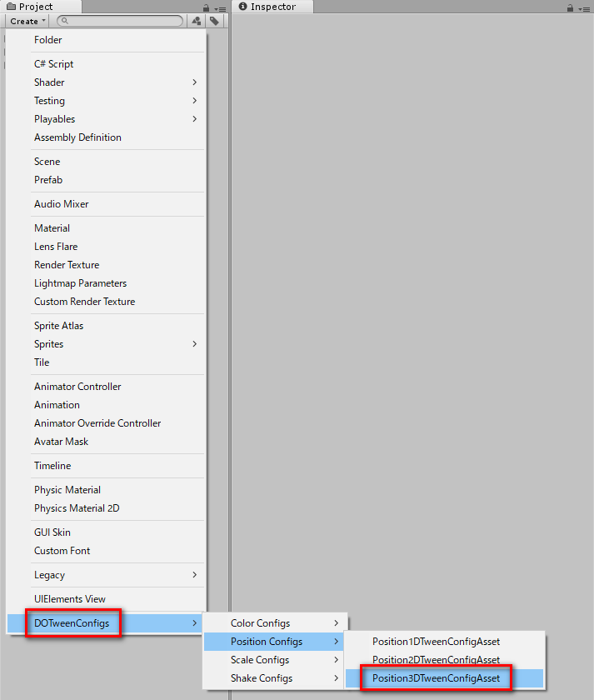
Task: Choose UIElements View item
Action: click(x=106, y=597)
